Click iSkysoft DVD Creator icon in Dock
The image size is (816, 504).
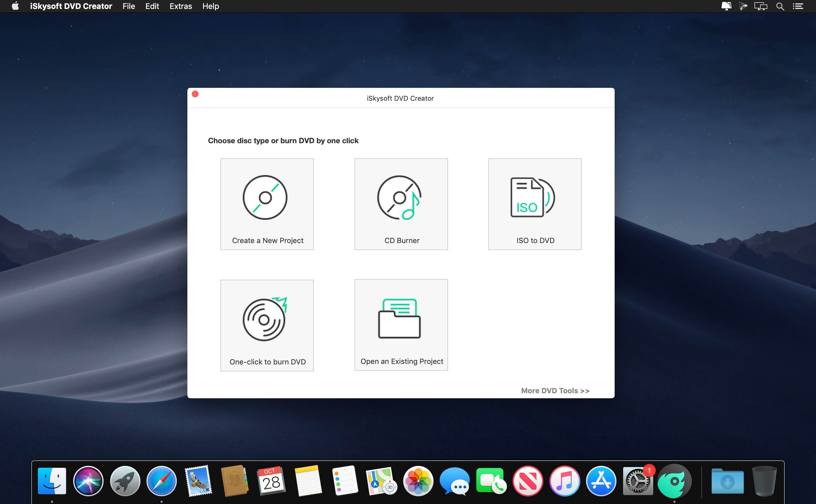point(675,481)
